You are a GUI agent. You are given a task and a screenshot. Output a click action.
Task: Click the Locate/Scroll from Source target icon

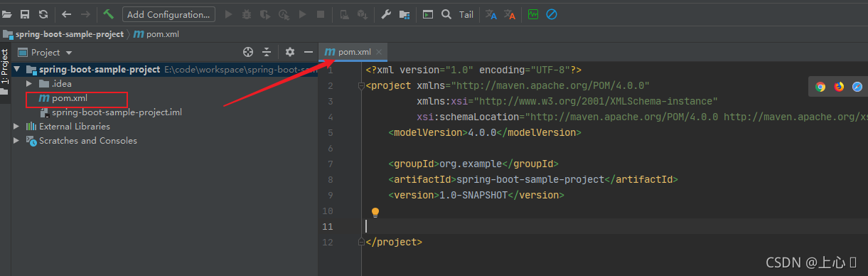(248, 52)
